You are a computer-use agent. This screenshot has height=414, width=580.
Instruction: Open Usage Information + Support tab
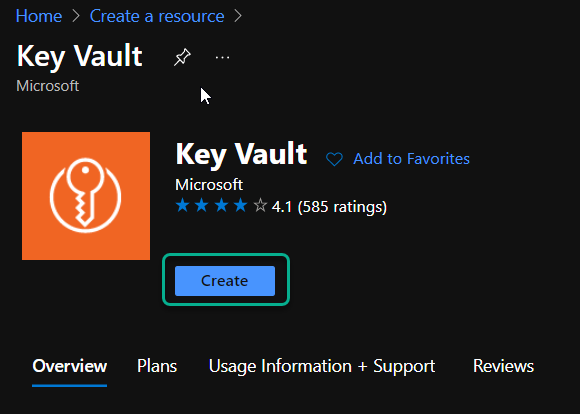[x=322, y=366]
